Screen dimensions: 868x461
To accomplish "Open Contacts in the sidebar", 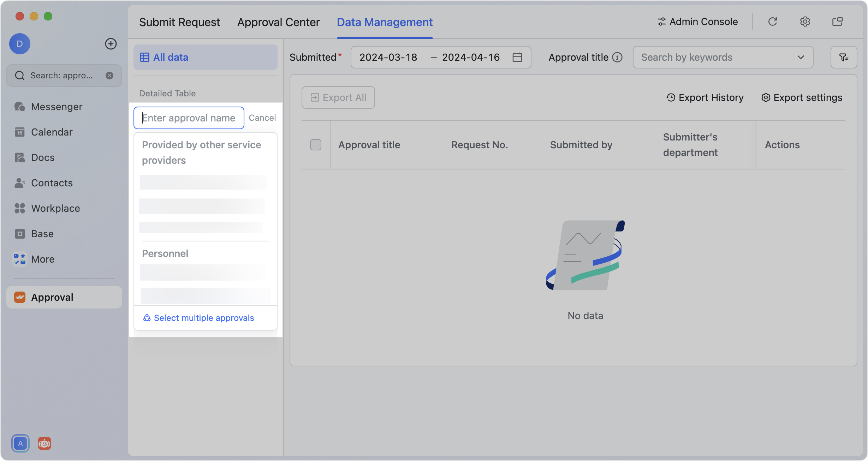I will 52,183.
